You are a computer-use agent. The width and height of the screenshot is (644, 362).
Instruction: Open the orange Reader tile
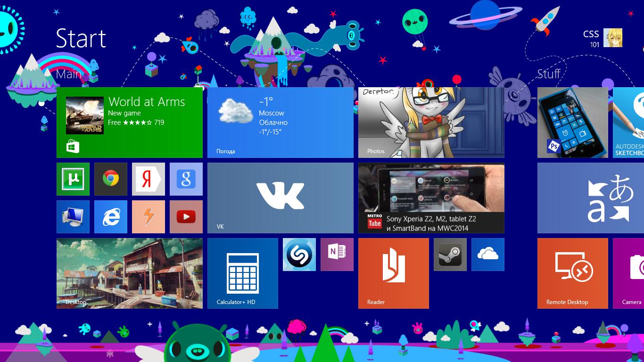pyautogui.click(x=394, y=273)
